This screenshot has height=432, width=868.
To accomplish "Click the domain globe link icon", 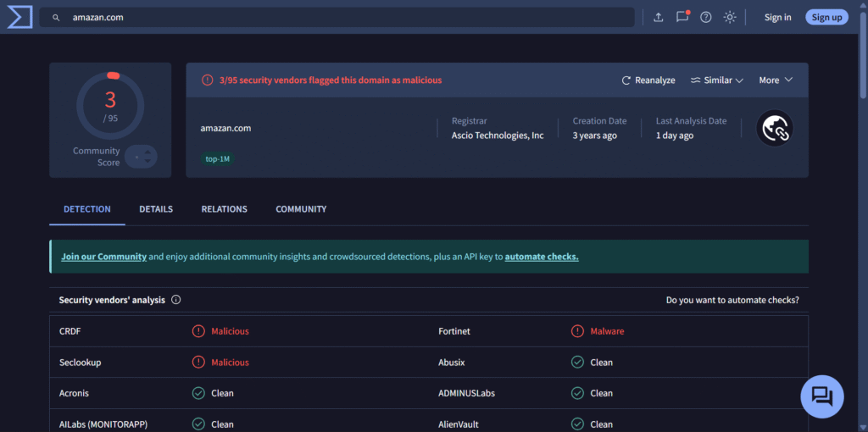I will [774, 128].
